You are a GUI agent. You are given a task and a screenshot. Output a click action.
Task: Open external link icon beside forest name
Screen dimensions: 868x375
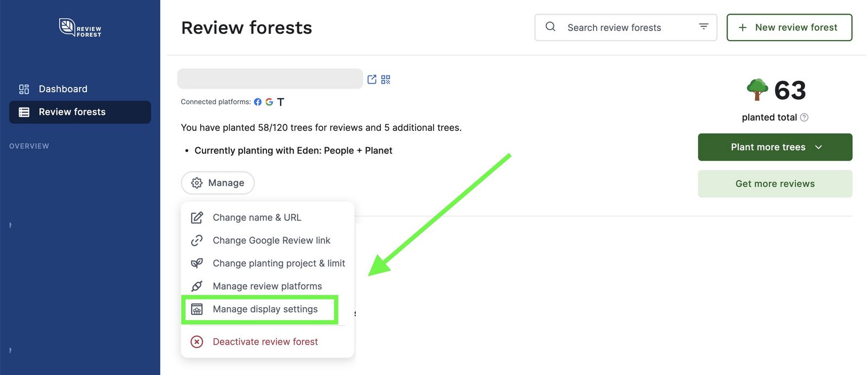coord(372,80)
